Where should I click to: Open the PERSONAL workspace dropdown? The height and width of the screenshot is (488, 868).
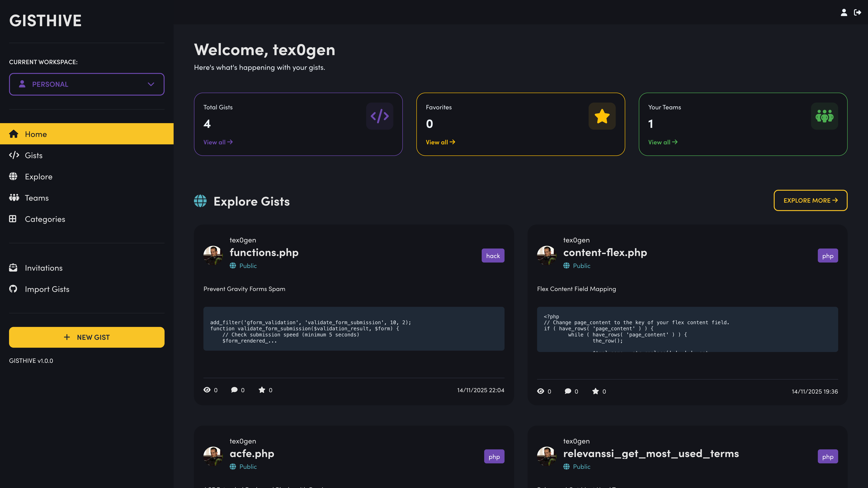pos(87,84)
